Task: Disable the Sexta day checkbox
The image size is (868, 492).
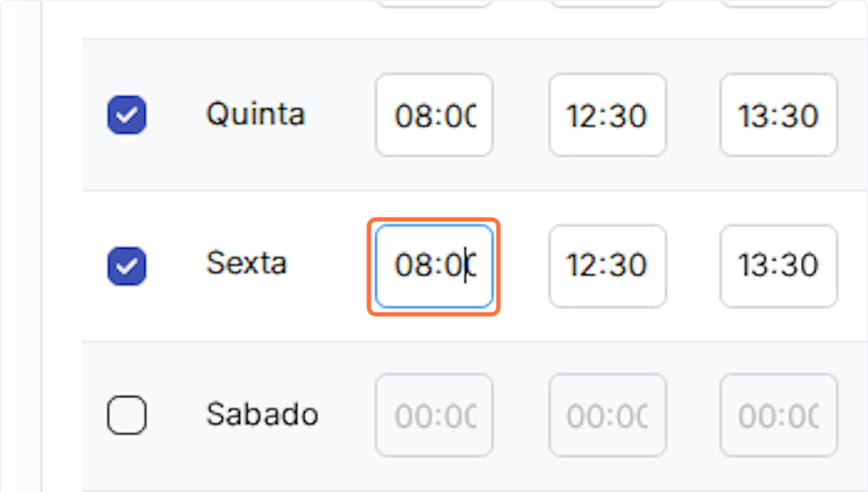Action: tap(126, 266)
